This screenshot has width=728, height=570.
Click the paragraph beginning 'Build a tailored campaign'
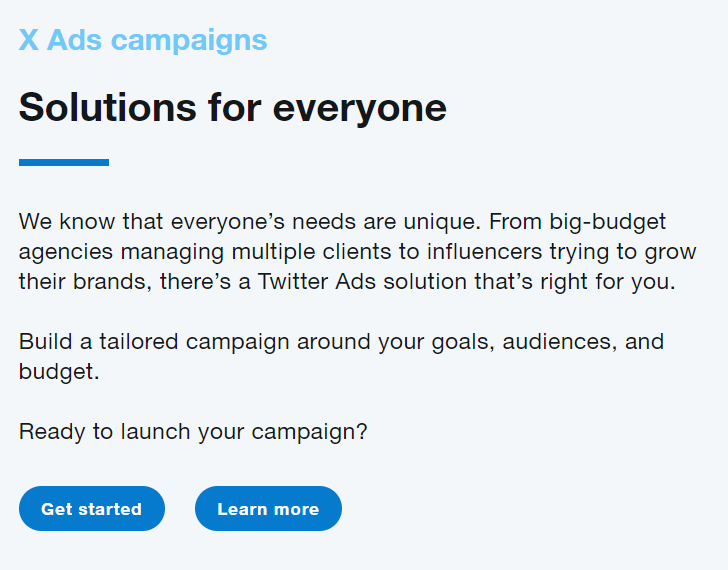point(341,356)
